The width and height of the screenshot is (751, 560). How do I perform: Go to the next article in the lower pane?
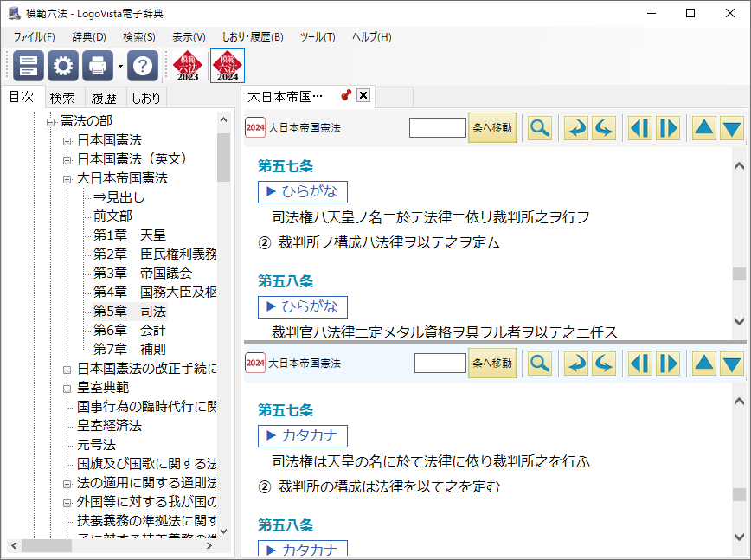[668, 364]
